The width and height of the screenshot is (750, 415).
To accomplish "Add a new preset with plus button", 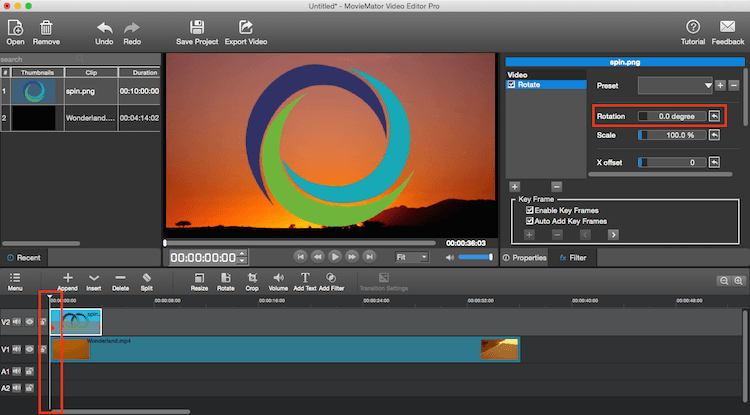I will tap(720, 86).
